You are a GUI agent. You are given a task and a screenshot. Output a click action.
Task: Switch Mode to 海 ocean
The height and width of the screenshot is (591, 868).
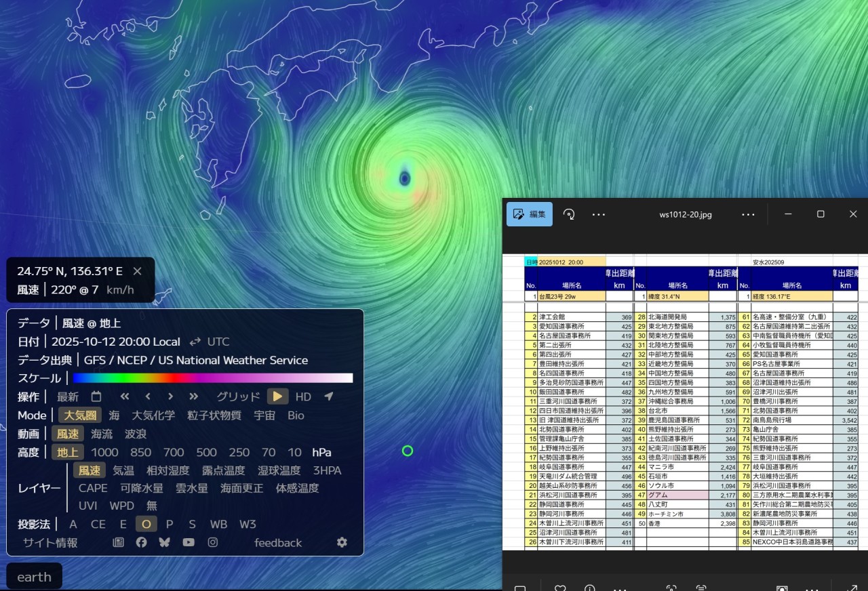tap(115, 415)
